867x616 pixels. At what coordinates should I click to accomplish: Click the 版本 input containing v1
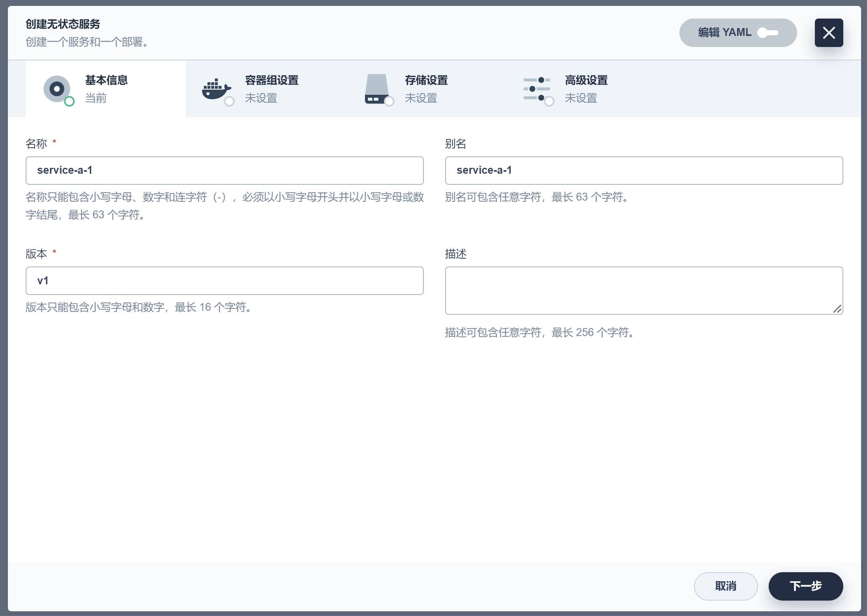[x=224, y=281]
